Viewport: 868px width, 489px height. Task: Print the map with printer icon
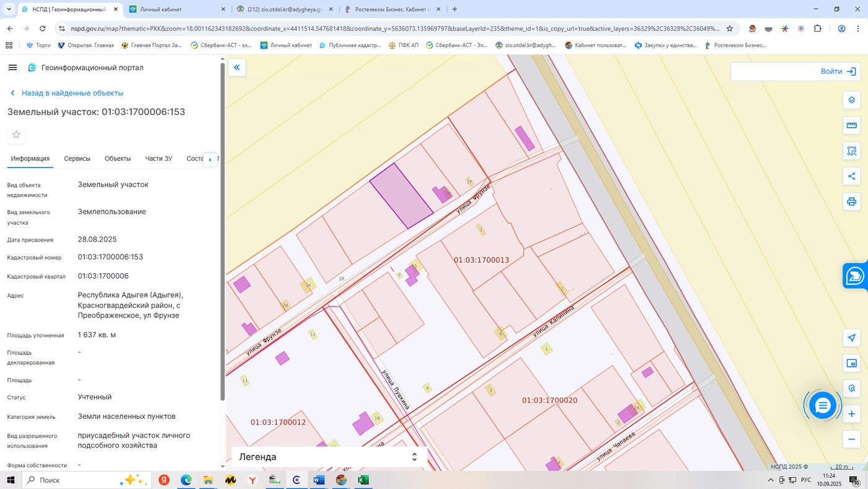pos(851,202)
